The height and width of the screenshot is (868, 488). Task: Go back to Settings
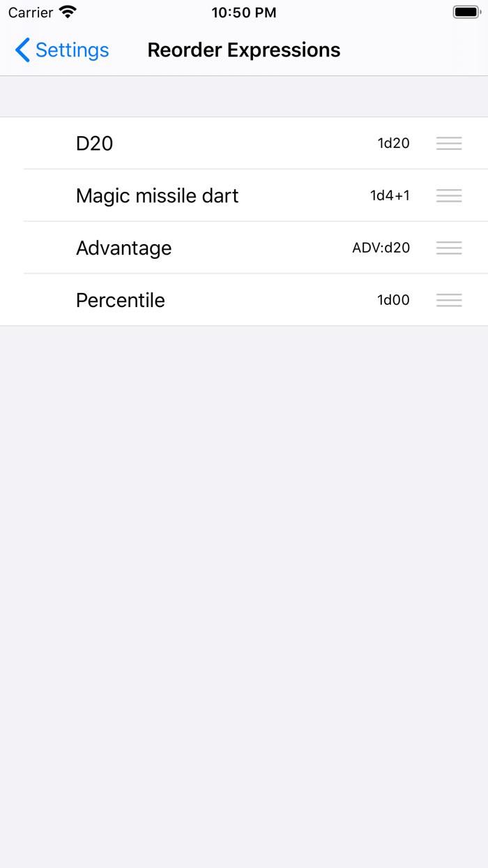pyautogui.click(x=61, y=50)
